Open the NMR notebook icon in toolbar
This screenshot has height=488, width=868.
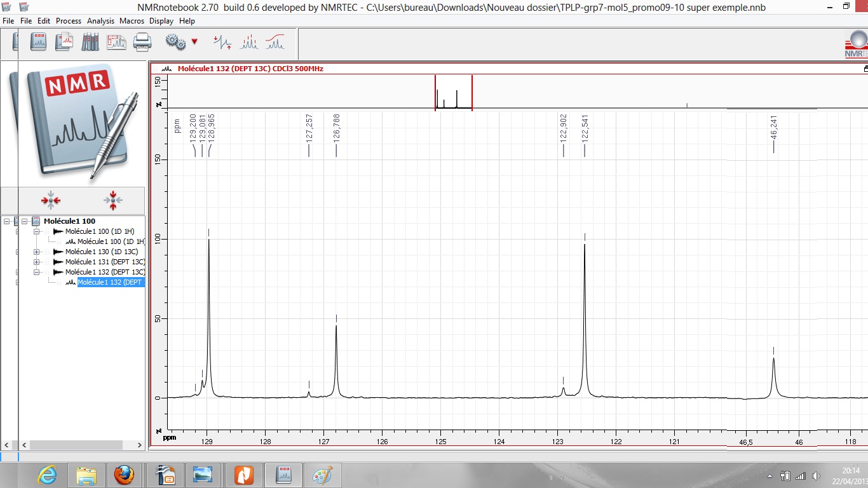point(38,43)
